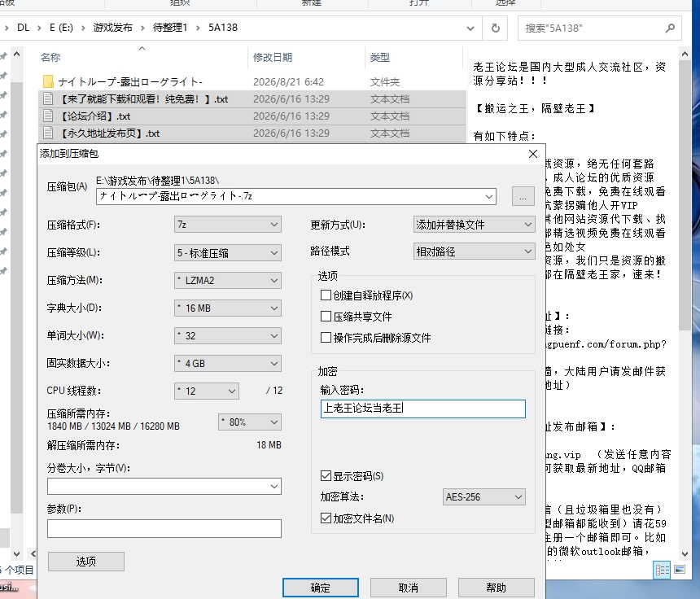Open 加密算法 dropdown showing AES-256

tap(484, 496)
